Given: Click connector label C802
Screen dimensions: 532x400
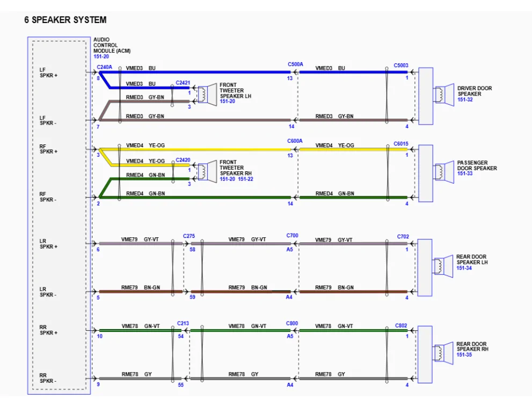Looking at the screenshot, I should tap(401, 326).
